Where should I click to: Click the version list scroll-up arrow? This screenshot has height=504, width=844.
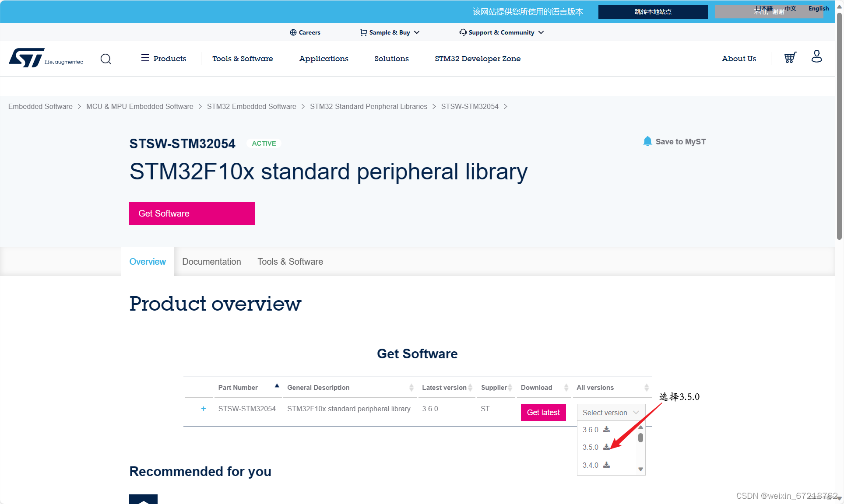click(x=640, y=427)
